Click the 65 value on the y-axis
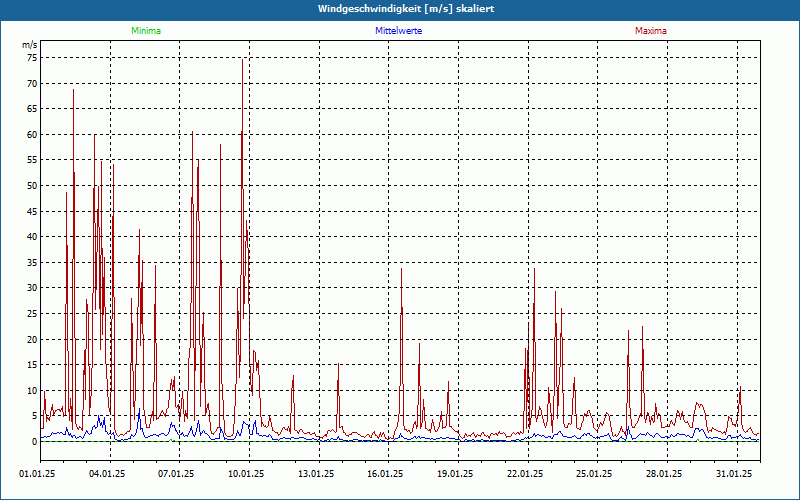This screenshot has height=500, width=800. pyautogui.click(x=32, y=109)
